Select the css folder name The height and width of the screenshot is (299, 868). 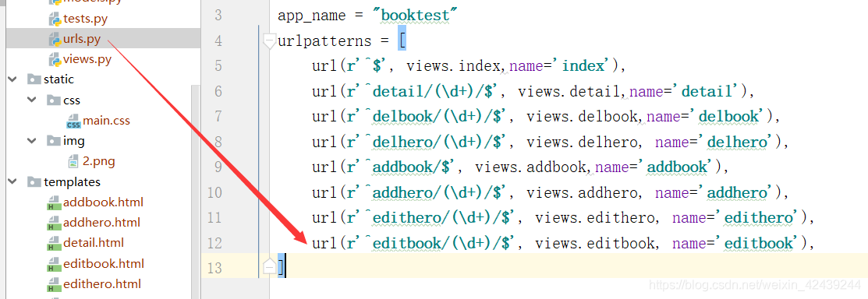(72, 100)
